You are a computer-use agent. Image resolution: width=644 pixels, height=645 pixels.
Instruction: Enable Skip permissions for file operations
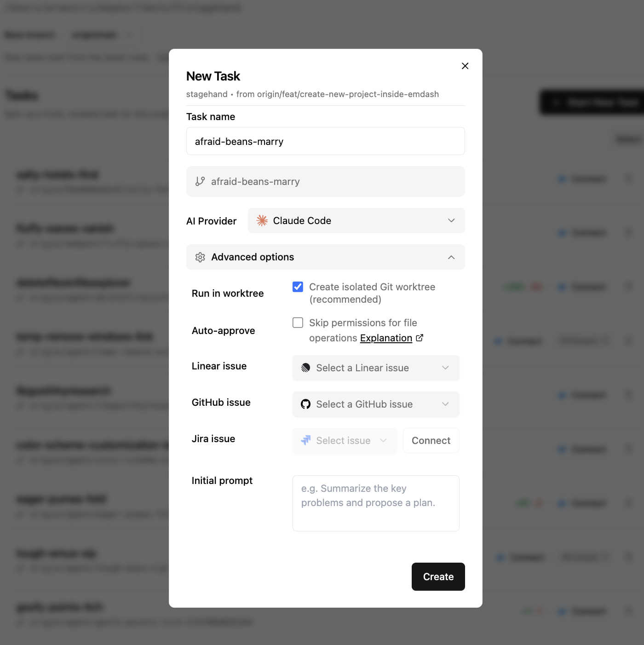coord(298,323)
